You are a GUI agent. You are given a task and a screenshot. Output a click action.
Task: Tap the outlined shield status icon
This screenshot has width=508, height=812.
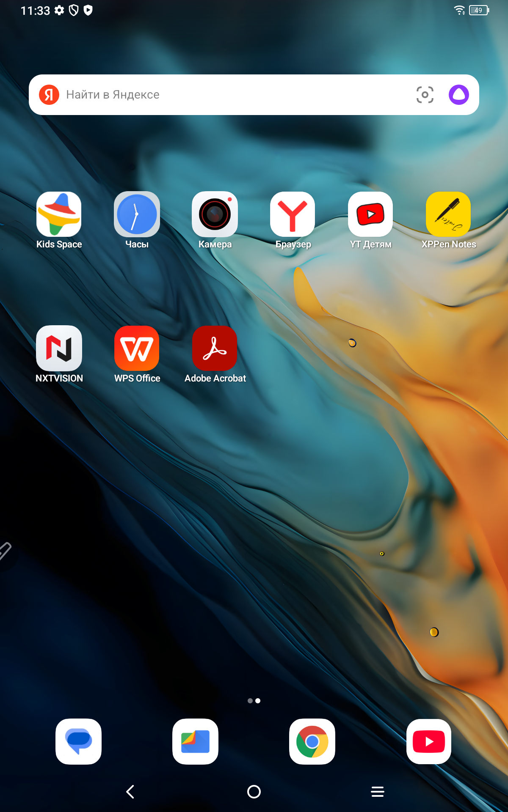click(x=74, y=10)
